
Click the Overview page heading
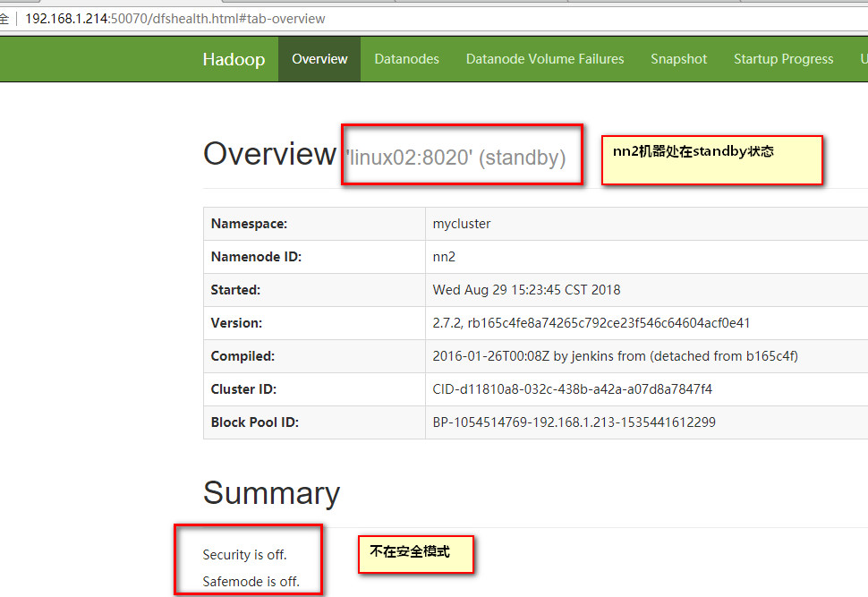(x=269, y=153)
